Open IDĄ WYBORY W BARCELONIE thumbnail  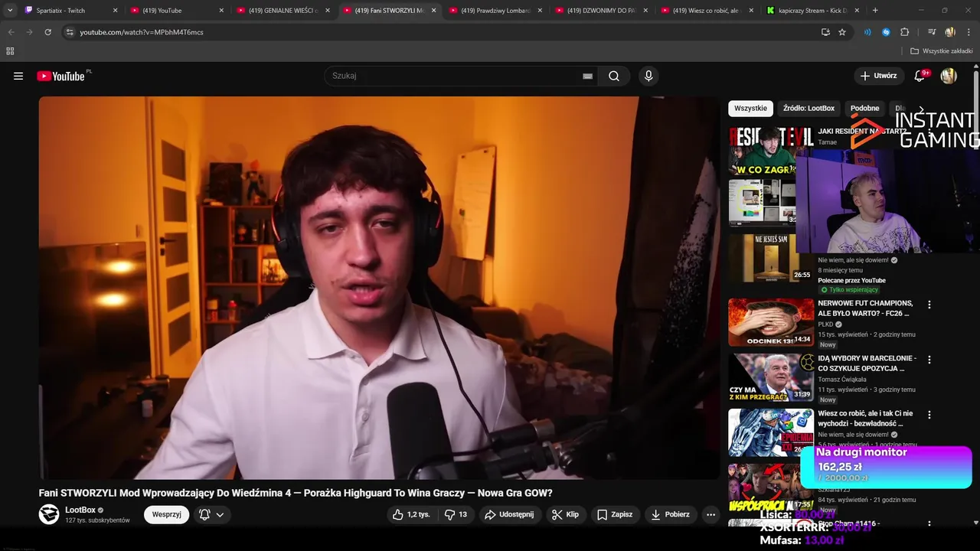pos(771,377)
